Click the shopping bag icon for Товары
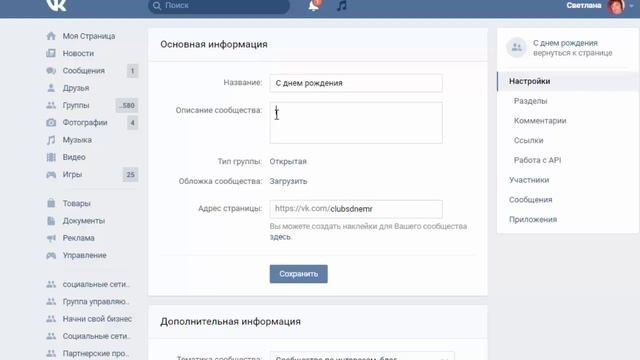 tap(51, 203)
